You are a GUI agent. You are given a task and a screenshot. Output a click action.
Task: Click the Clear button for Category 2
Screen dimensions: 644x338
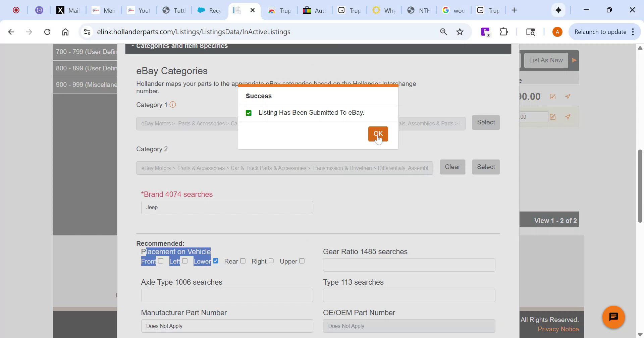(x=452, y=167)
